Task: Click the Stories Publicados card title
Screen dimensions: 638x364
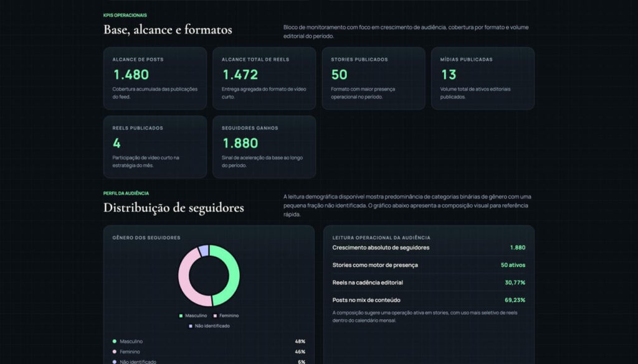Action: point(359,59)
